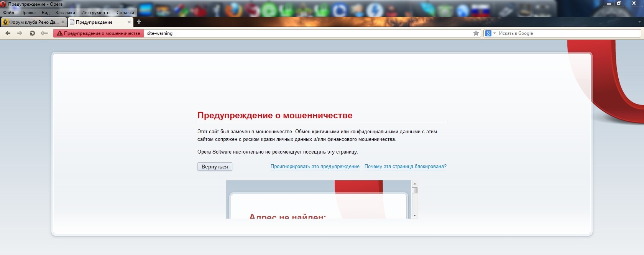The width and height of the screenshot is (644, 255).
Task: Open the Вид menu
Action: click(x=46, y=13)
